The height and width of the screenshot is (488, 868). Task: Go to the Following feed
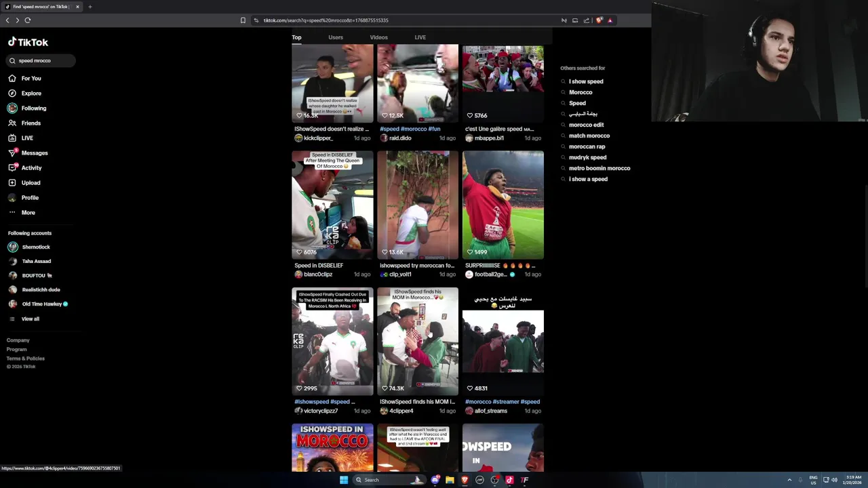(x=27, y=108)
